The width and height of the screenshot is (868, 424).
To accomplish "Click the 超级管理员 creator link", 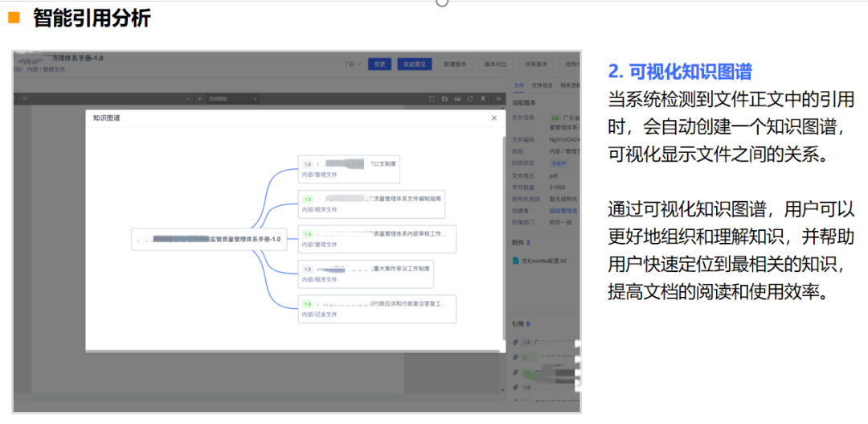I will 563,211.
